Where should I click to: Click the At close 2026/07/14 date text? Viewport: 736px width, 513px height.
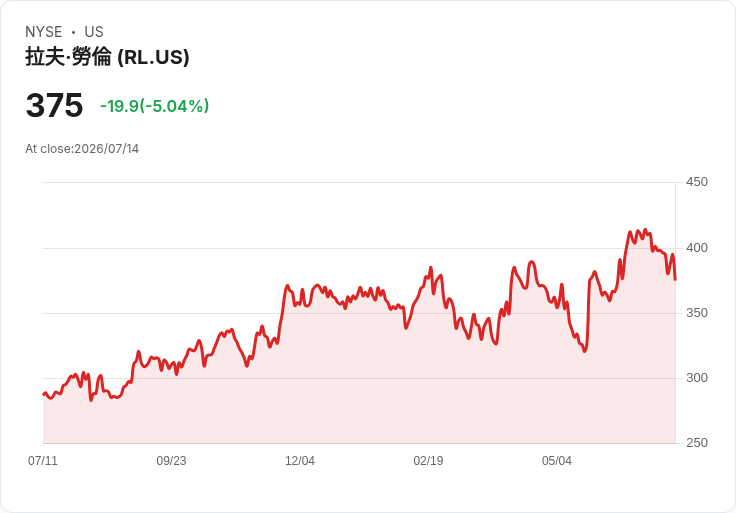point(82,149)
